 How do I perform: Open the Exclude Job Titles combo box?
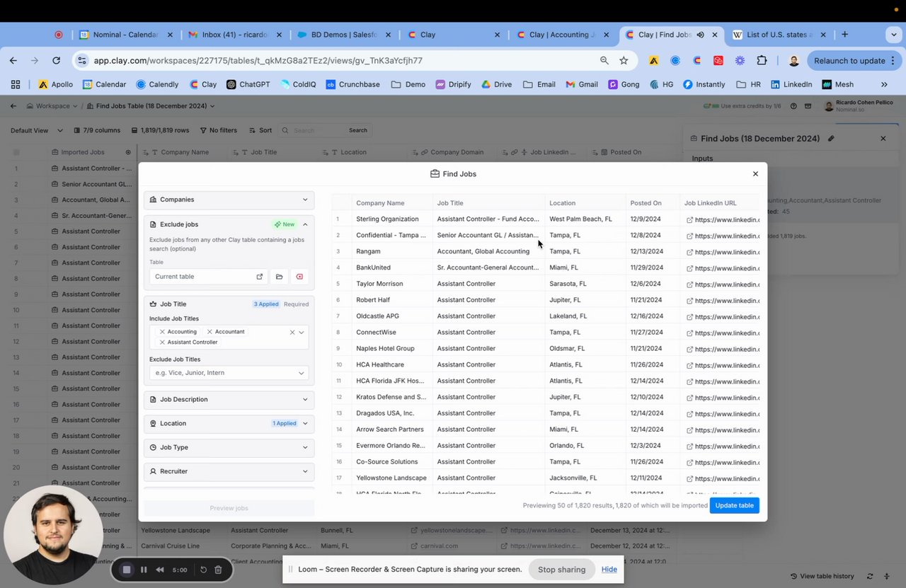coord(229,373)
